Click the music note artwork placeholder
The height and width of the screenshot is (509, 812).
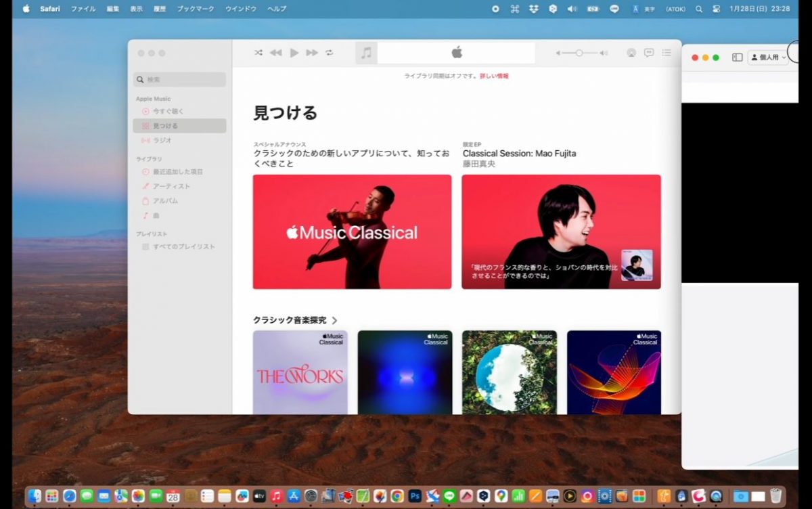coord(366,53)
